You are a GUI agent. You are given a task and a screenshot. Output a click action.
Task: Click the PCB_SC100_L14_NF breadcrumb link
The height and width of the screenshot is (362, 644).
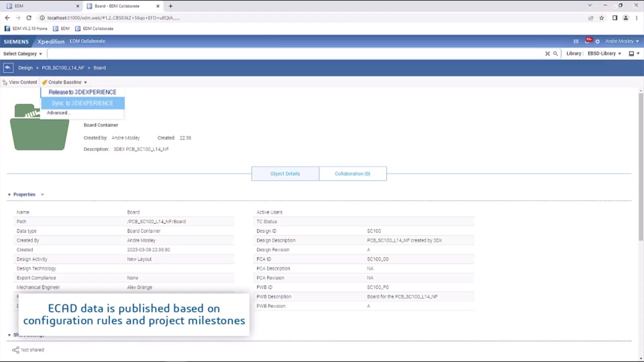pos(63,68)
